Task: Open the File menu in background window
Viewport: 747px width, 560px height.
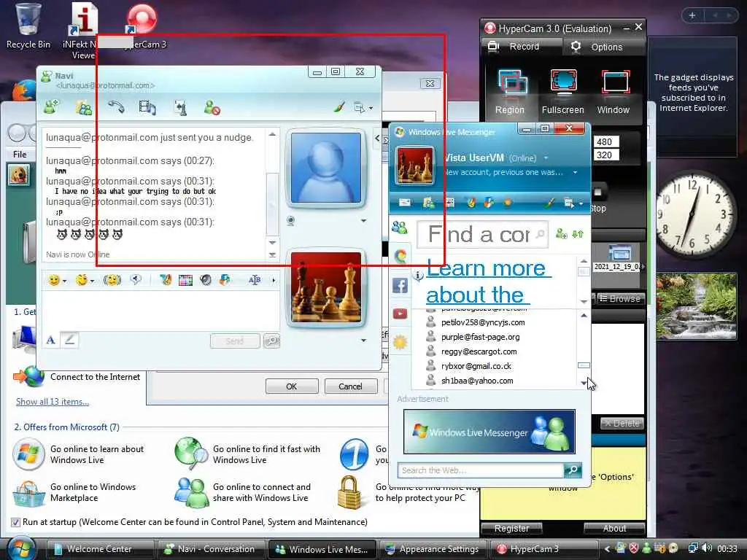Action: pyautogui.click(x=20, y=155)
